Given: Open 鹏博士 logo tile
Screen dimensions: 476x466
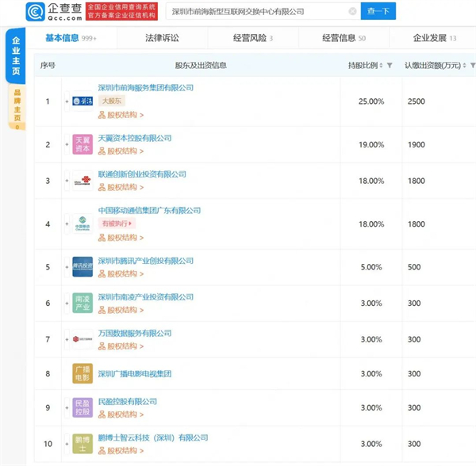Looking at the screenshot, I should (83, 444).
